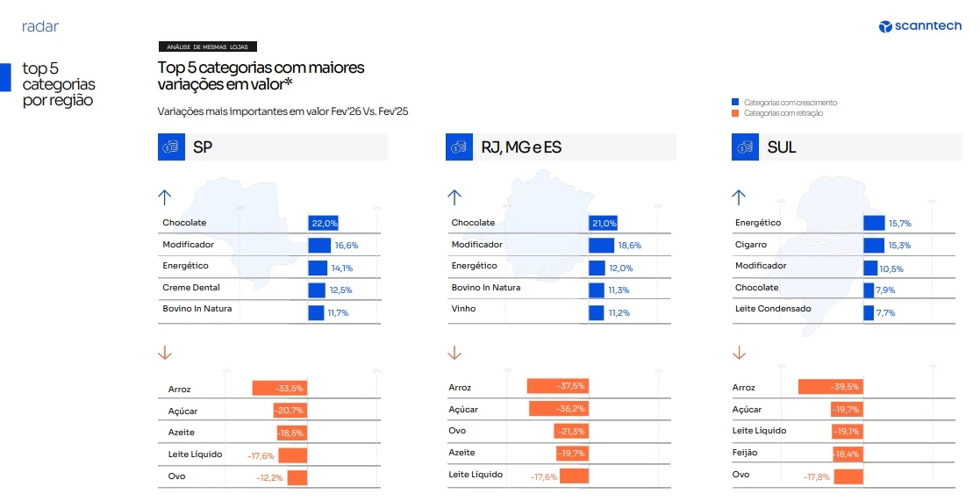980x501 pixels.
Task: Click the 'radar' title text
Action: click(40, 26)
